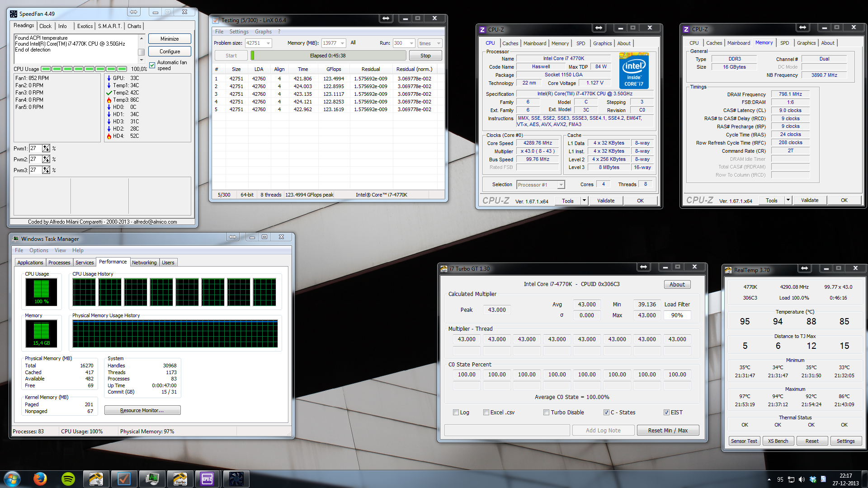Screen dimensions: 868x488
Task: Click the Stop button in LinX
Action: point(425,56)
